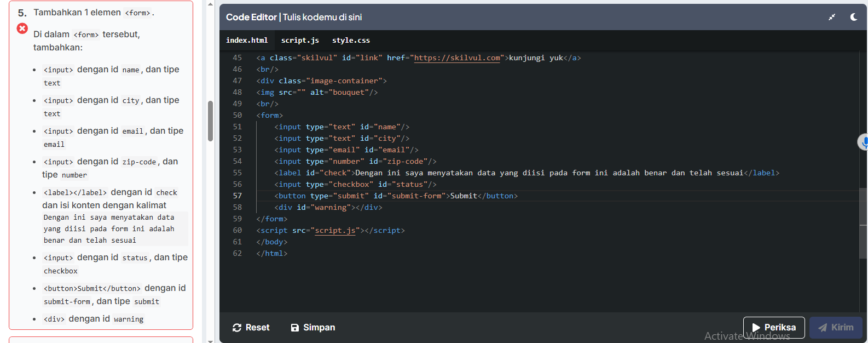
Task: Submit the answer with the Kirim button
Action: (x=836, y=327)
